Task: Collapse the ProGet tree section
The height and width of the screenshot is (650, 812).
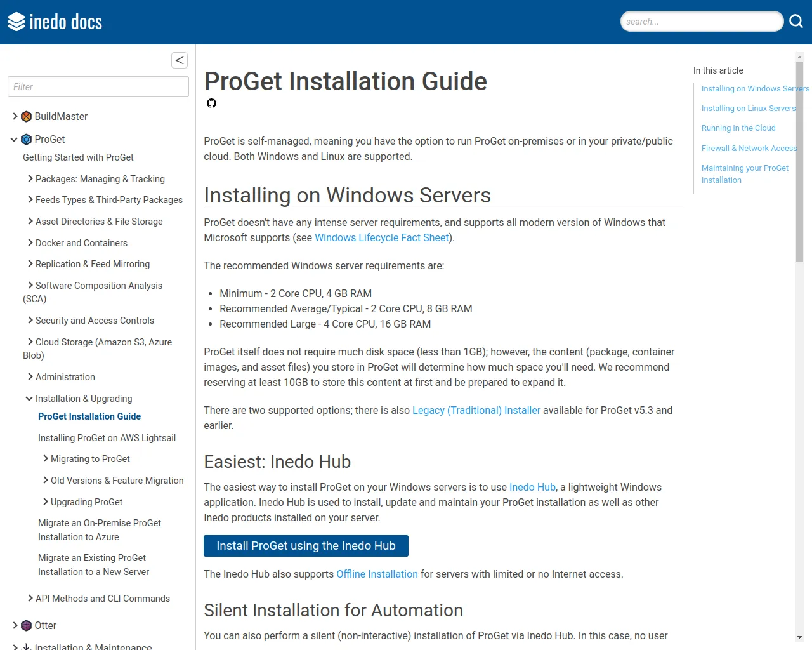Action: (x=14, y=140)
